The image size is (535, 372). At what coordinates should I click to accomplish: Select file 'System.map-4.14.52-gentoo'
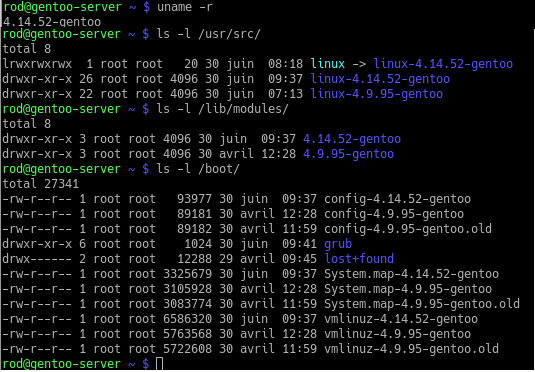[411, 274]
